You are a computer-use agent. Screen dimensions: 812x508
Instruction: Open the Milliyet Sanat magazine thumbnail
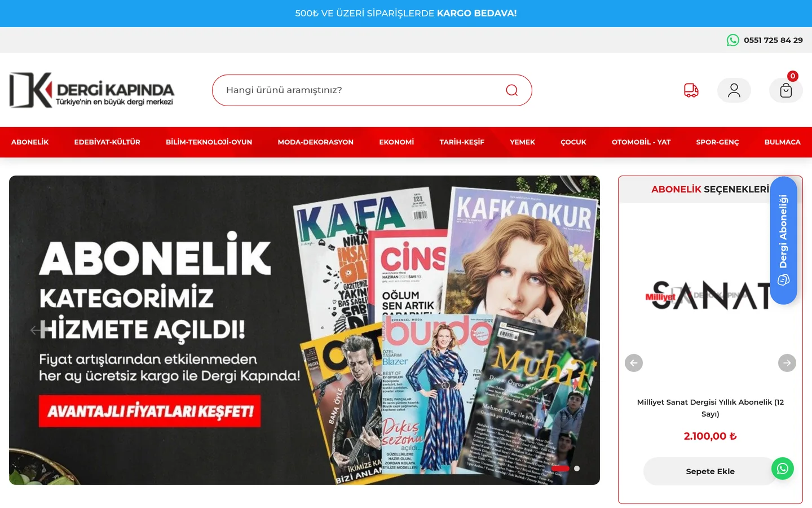point(710,296)
